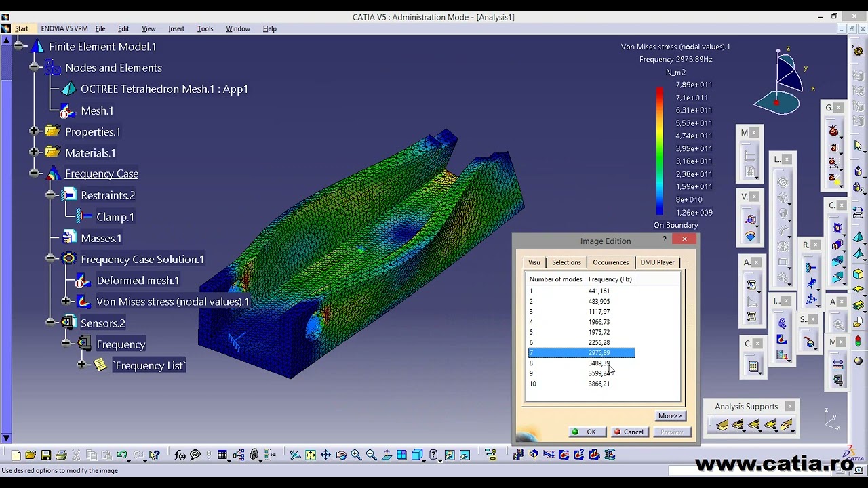Image resolution: width=868 pixels, height=488 pixels.
Task: Collapse the Frequency Case Solution.1 node
Action: pyautogui.click(x=51, y=259)
